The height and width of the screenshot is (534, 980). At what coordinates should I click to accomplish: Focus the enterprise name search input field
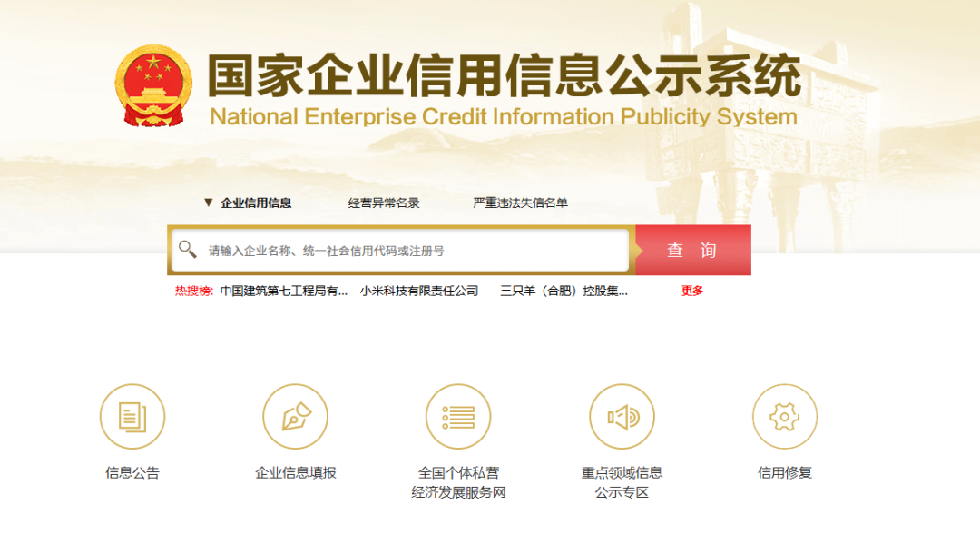[400, 250]
